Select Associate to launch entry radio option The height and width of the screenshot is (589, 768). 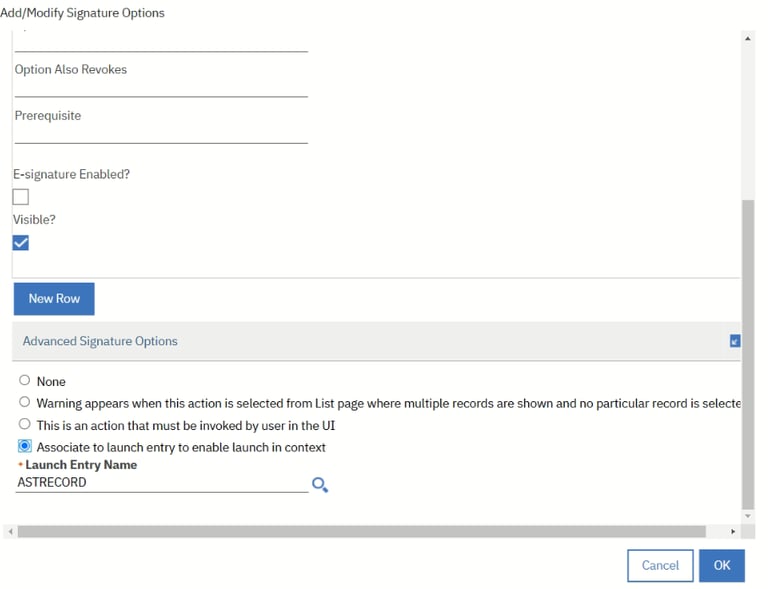point(24,446)
